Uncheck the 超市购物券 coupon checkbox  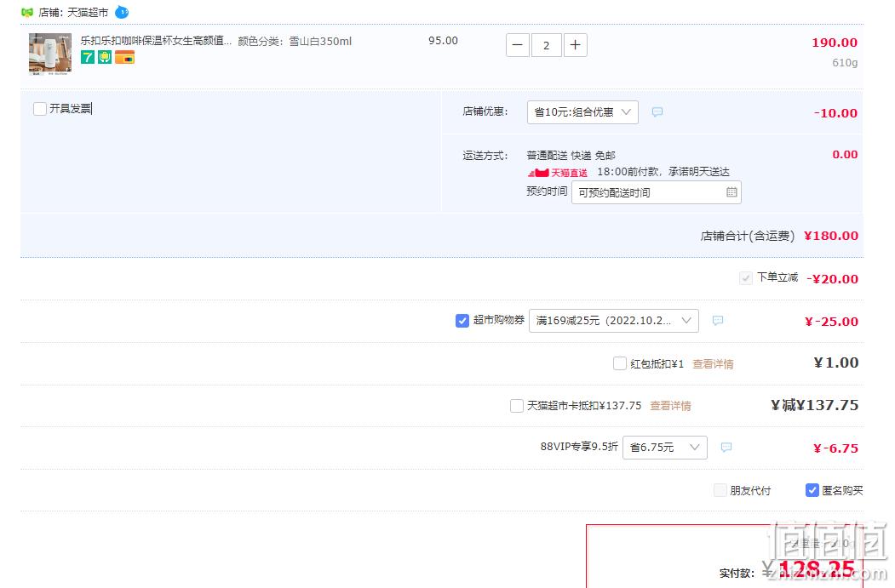point(462,321)
